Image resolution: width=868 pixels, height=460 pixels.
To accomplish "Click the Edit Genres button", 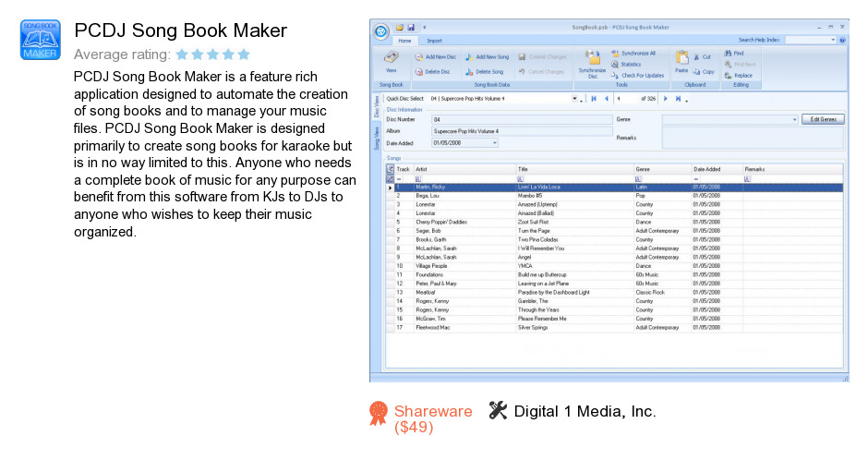I will click(x=823, y=119).
